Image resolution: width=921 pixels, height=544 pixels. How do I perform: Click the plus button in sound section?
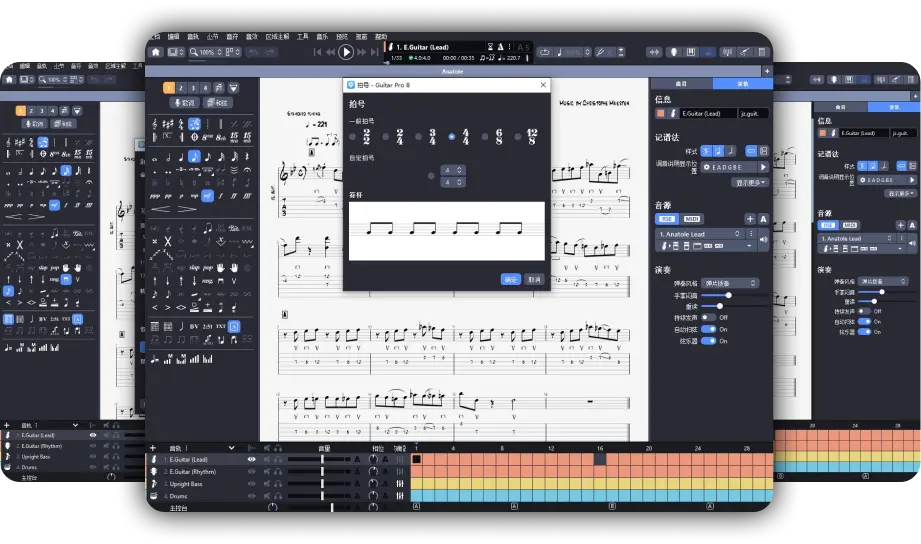749,219
